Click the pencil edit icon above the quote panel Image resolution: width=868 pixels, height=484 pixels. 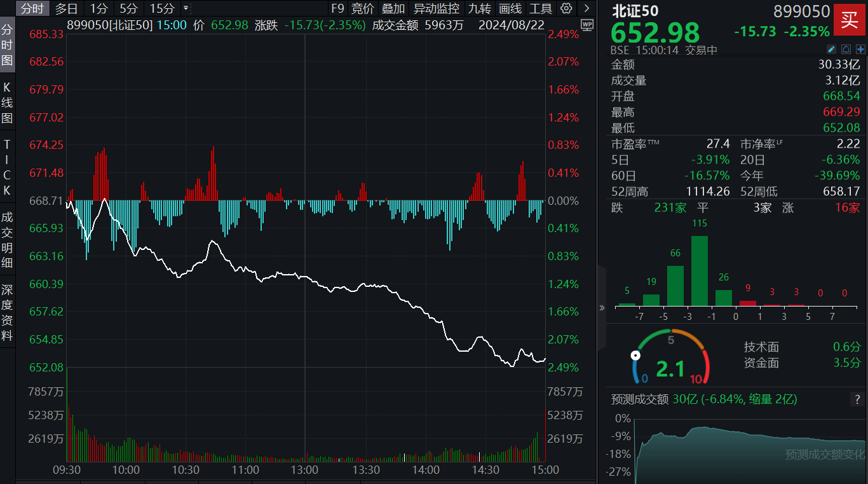(831, 49)
